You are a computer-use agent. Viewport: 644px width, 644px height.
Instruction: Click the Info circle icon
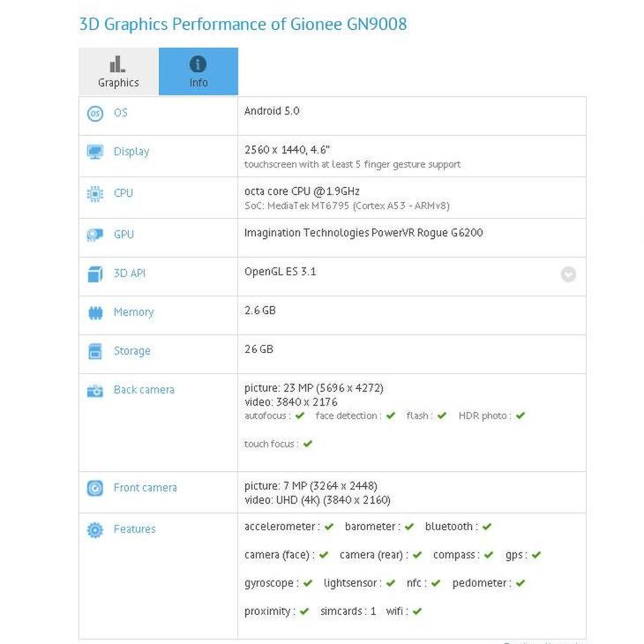pyautogui.click(x=198, y=64)
